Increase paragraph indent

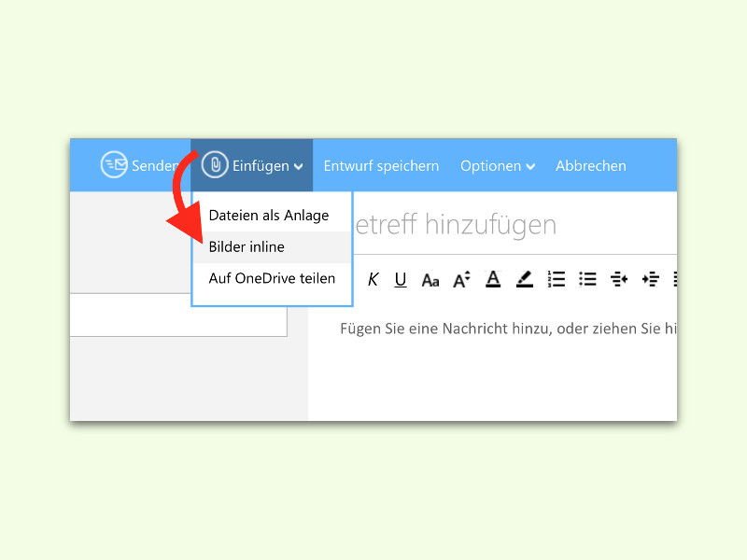(x=650, y=279)
